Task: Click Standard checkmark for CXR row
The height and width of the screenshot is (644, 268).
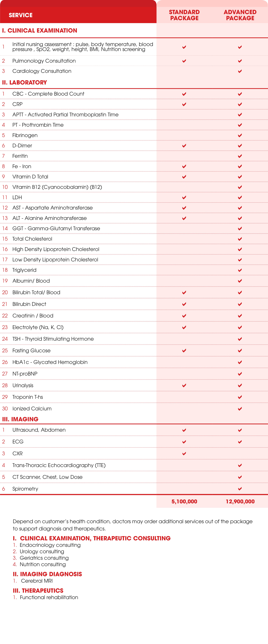Action: coord(184,453)
